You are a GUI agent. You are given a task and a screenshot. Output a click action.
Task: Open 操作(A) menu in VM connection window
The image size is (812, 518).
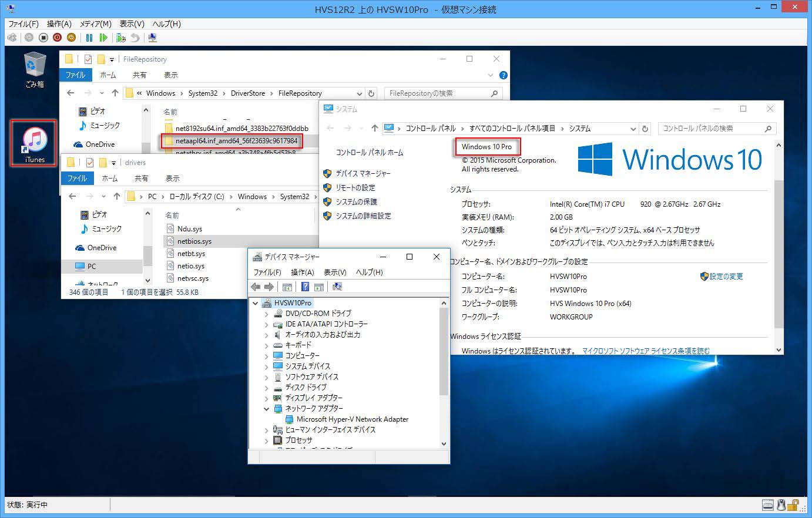click(x=59, y=24)
